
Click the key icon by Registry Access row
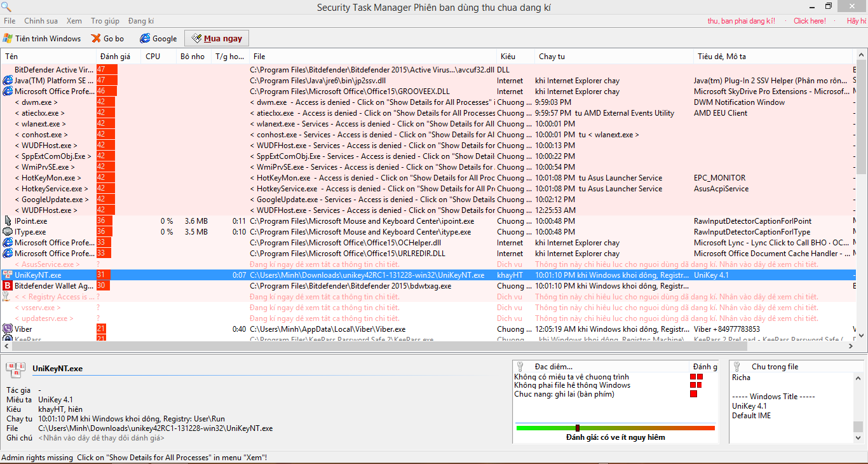click(7, 297)
